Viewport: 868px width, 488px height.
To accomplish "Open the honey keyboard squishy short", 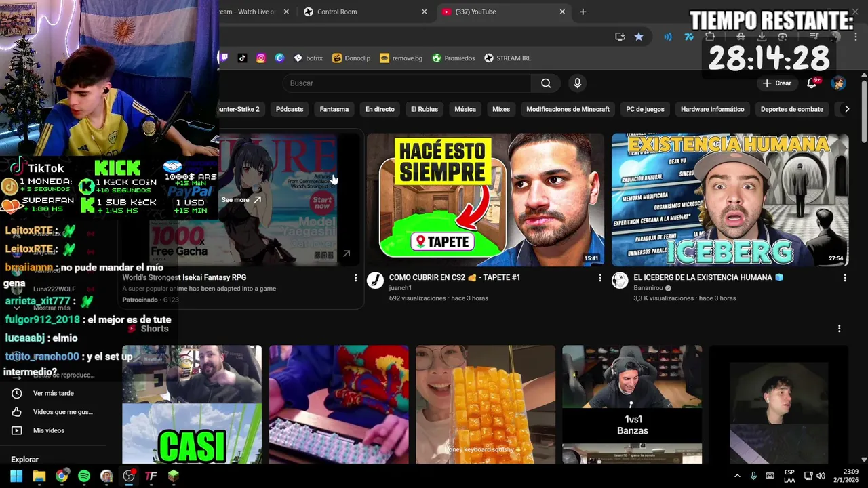I will [x=486, y=405].
